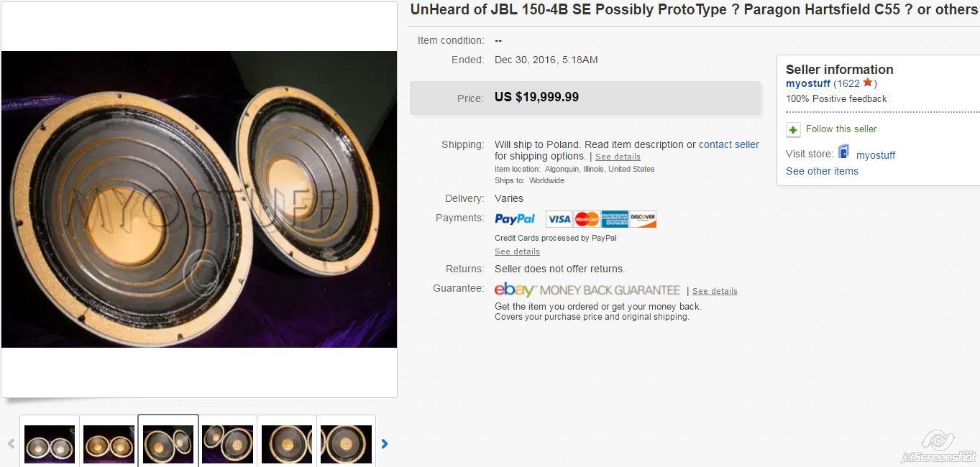
Task: Click the blue store icon beside myostuff
Action: tap(844, 152)
